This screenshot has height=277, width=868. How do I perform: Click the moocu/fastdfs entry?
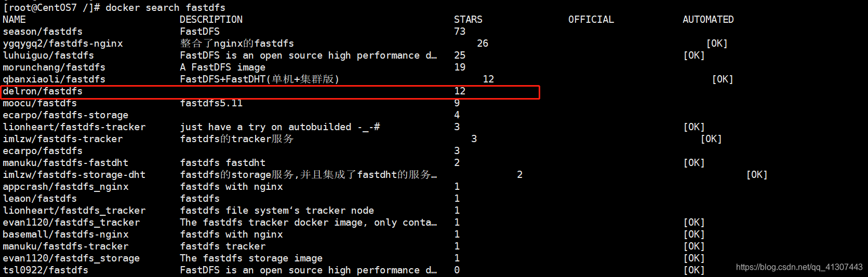39,103
